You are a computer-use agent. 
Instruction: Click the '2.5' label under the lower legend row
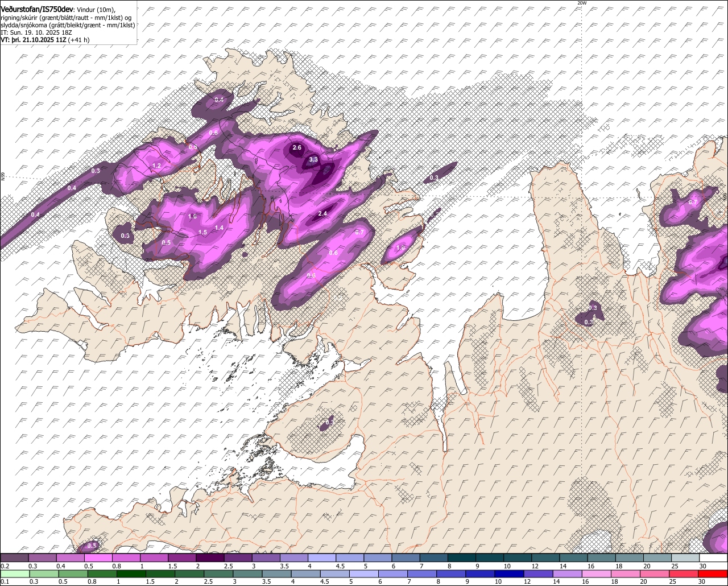(209, 581)
